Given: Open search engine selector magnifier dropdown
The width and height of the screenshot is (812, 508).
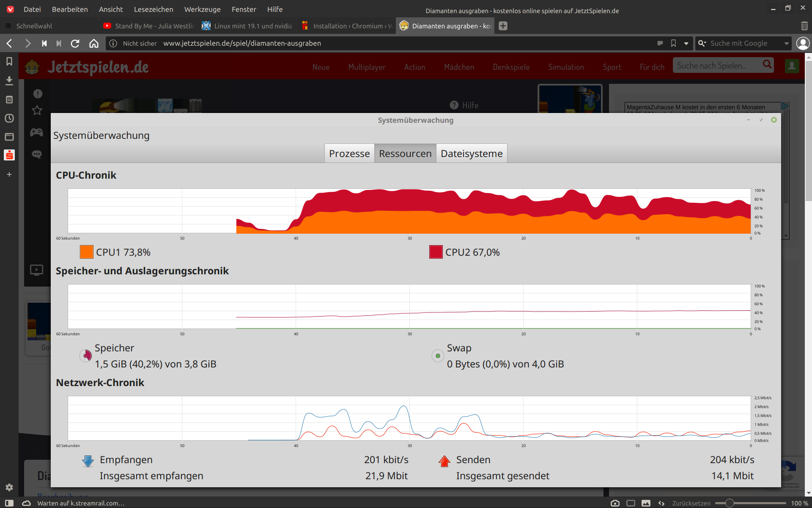Looking at the screenshot, I should tap(702, 43).
